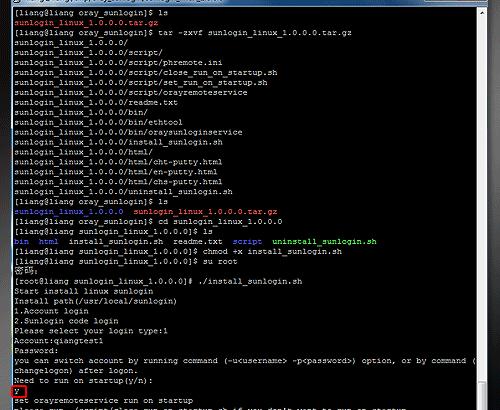
Task: Click the 'Account:qiangtest1' line
Action: [x=59, y=341]
